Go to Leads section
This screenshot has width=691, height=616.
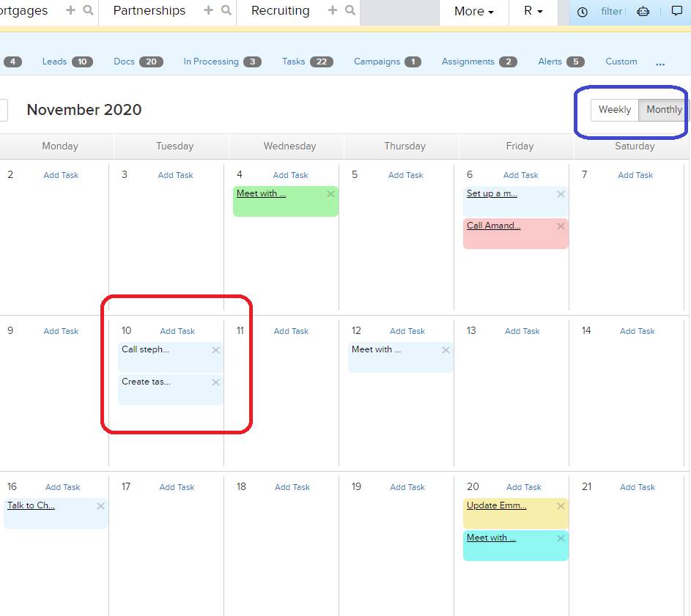pos(67,62)
